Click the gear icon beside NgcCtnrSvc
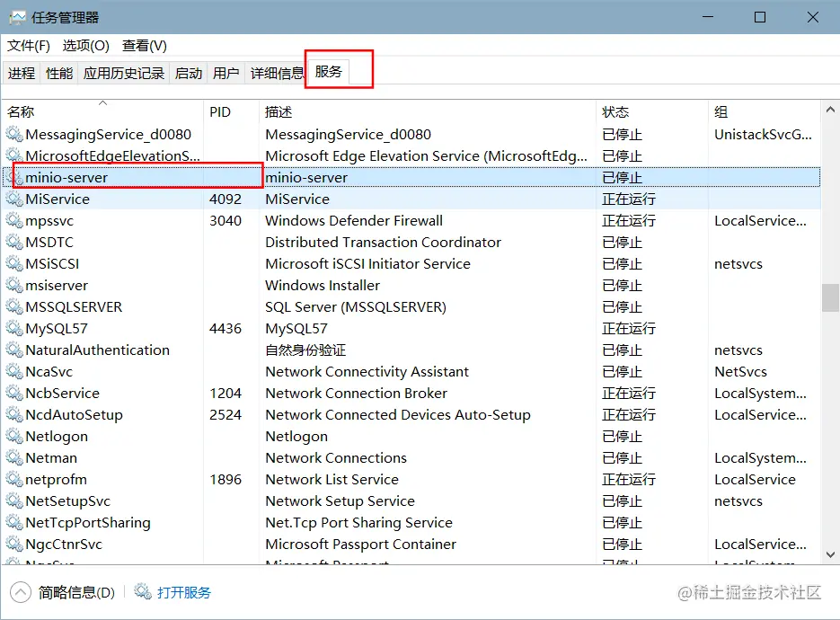 14,544
